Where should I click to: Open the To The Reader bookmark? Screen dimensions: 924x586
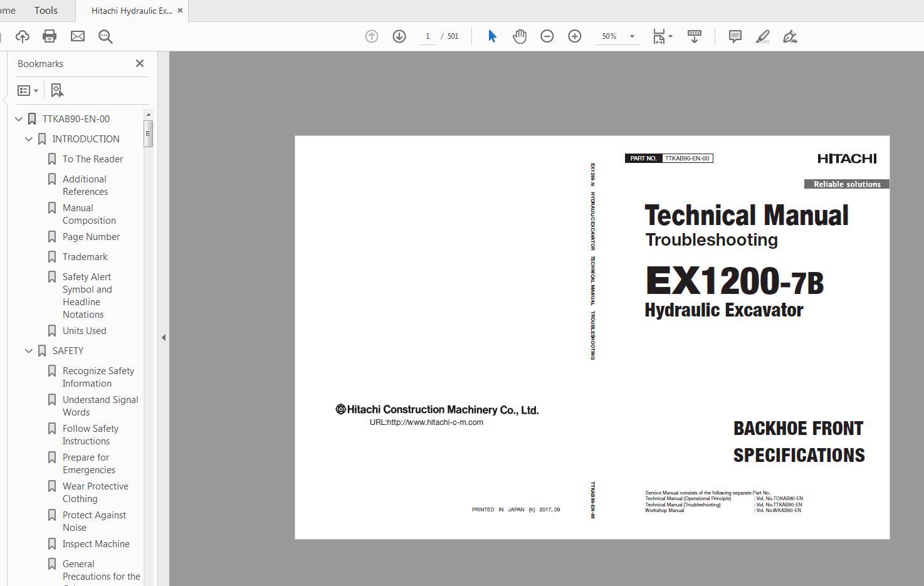point(93,159)
